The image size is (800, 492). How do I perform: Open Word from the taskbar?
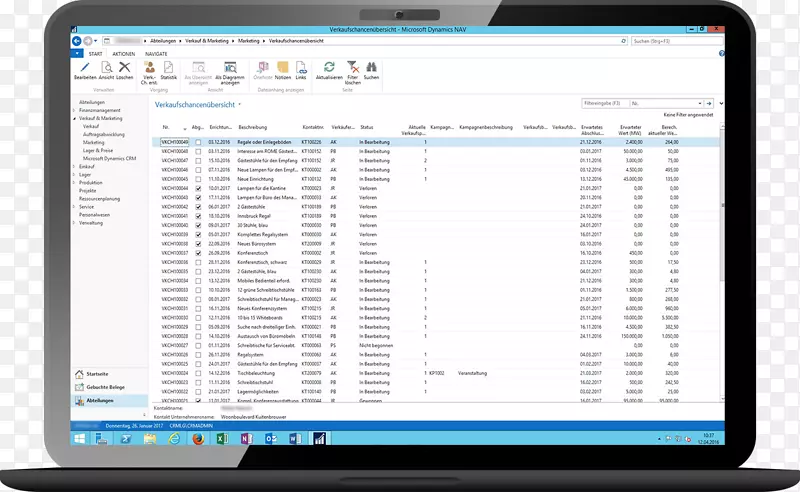295,438
